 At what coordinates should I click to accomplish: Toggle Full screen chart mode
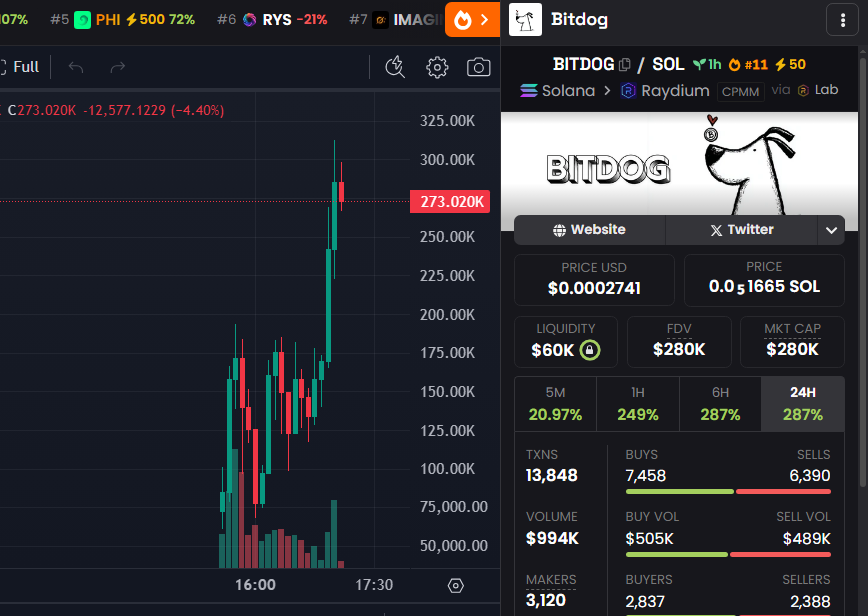(x=20, y=67)
